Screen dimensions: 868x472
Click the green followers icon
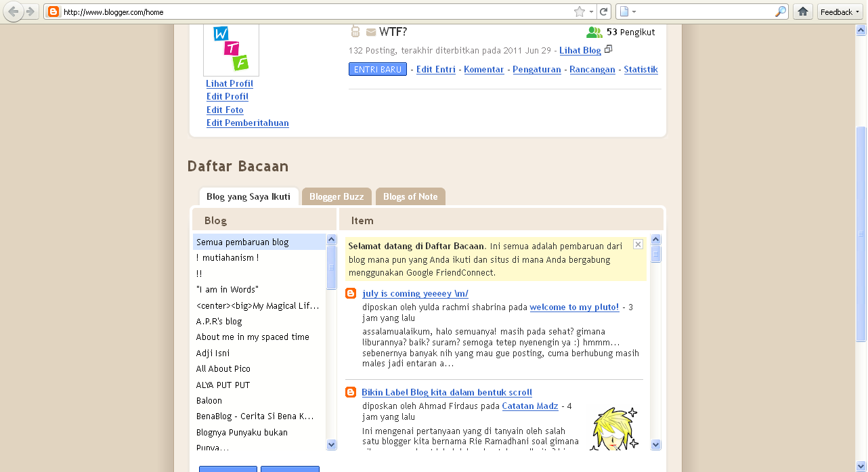[x=594, y=32]
